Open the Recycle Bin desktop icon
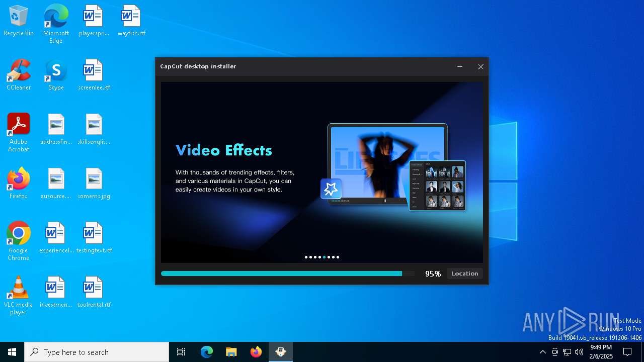The width and height of the screenshot is (644, 362). point(19,21)
